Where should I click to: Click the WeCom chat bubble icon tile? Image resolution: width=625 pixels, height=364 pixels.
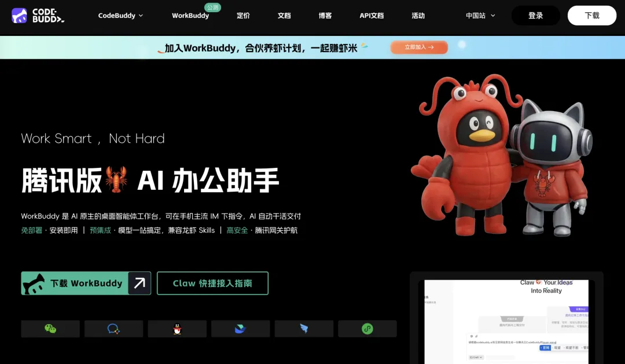click(x=113, y=329)
